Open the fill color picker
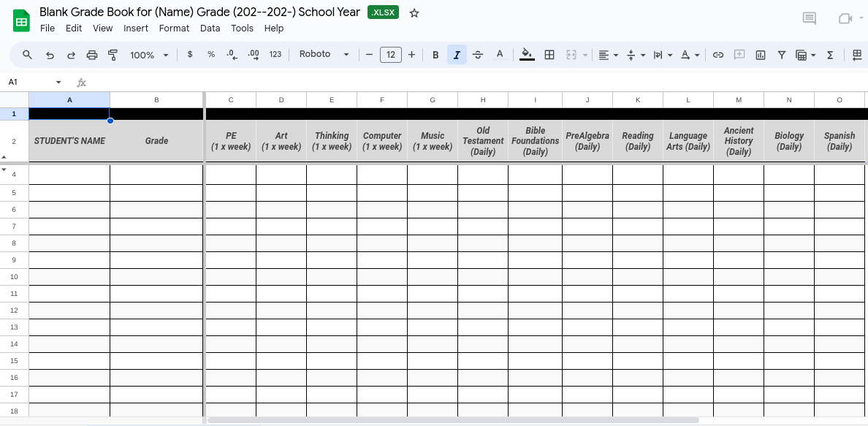This screenshot has width=868, height=426. click(x=528, y=55)
